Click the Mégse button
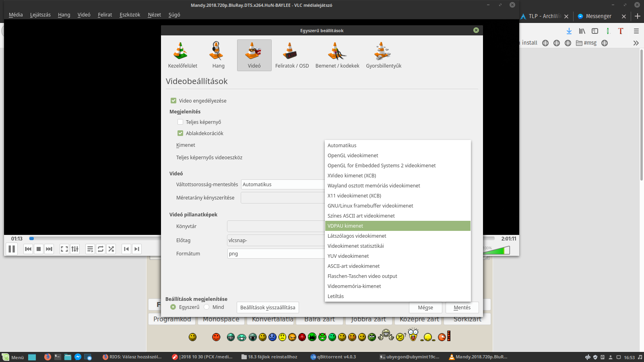 coord(425,307)
